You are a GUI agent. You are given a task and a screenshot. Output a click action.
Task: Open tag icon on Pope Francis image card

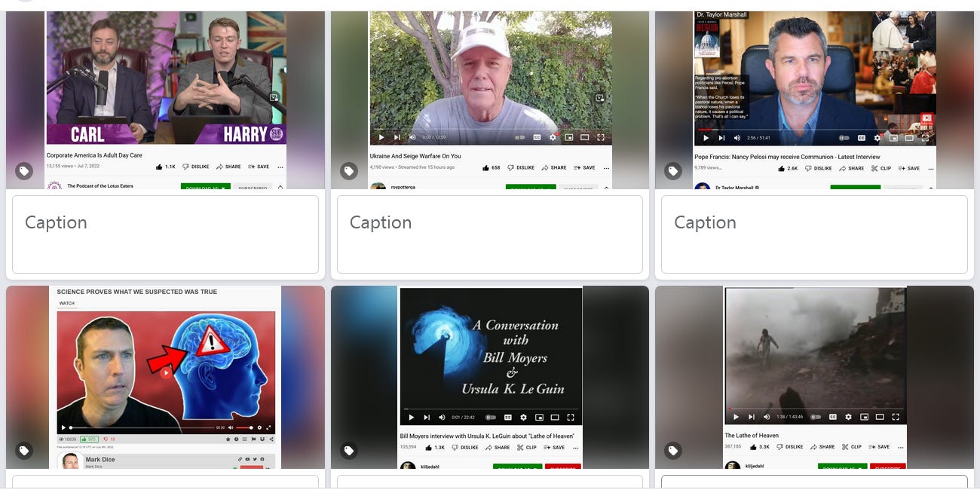pos(673,171)
